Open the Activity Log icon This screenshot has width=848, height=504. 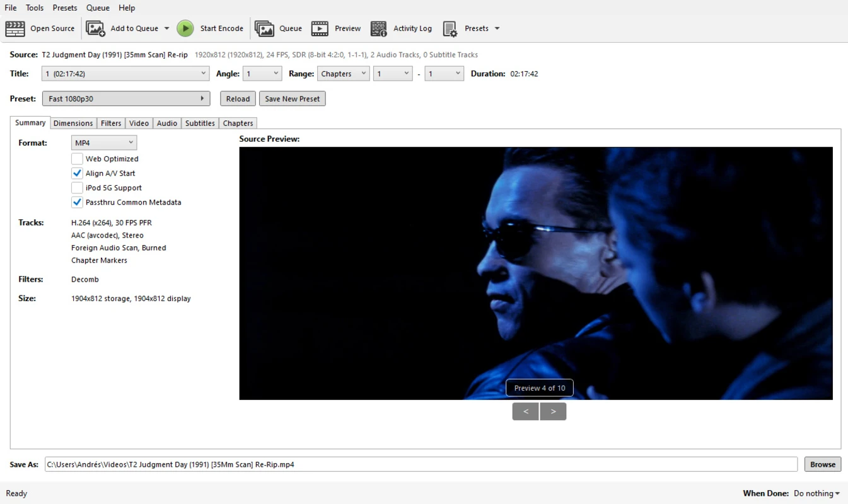click(x=379, y=28)
